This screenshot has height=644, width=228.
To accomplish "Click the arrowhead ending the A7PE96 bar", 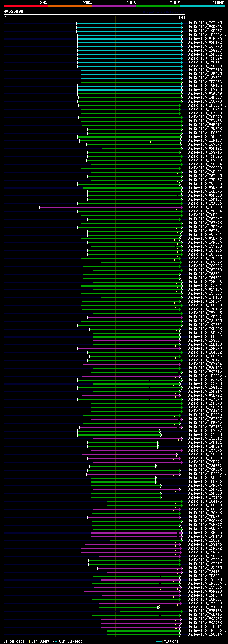I will (182, 38).
